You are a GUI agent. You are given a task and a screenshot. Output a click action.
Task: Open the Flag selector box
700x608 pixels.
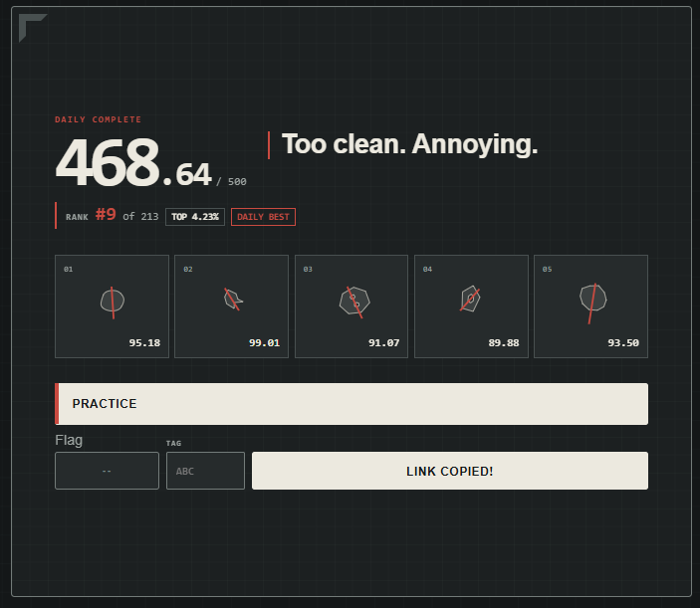click(x=107, y=471)
